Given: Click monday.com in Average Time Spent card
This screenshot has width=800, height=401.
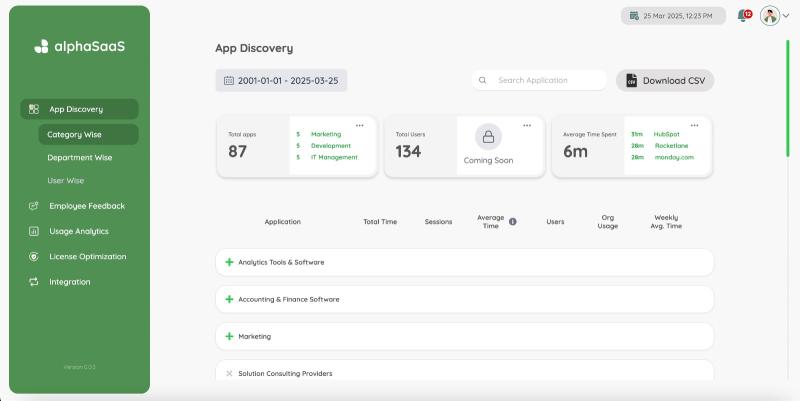Looking at the screenshot, I should (674, 157).
